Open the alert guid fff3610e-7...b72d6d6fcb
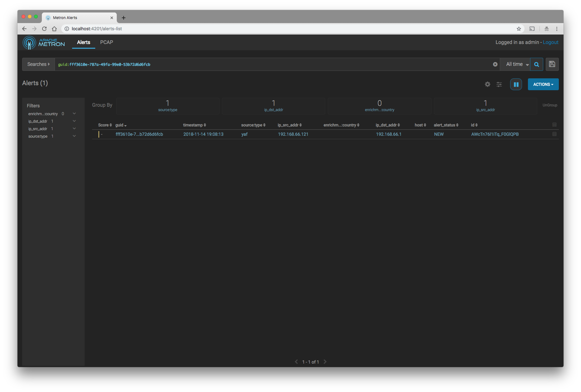Viewport: 581px width, 392px height. click(139, 134)
